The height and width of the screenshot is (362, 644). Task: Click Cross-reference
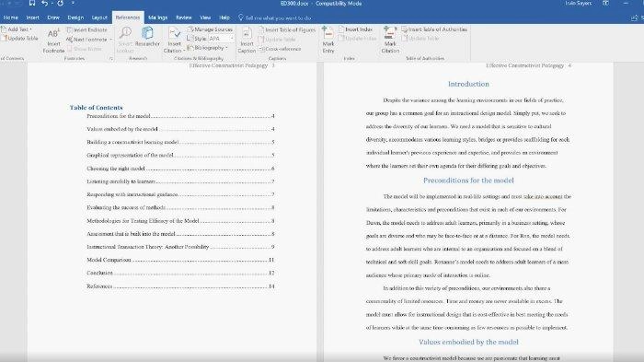pyautogui.click(x=280, y=49)
